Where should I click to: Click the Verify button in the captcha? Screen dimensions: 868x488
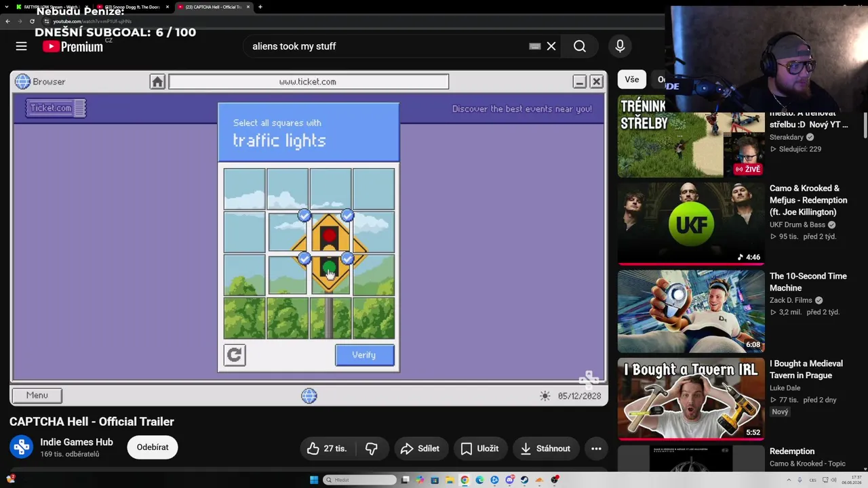tap(364, 354)
